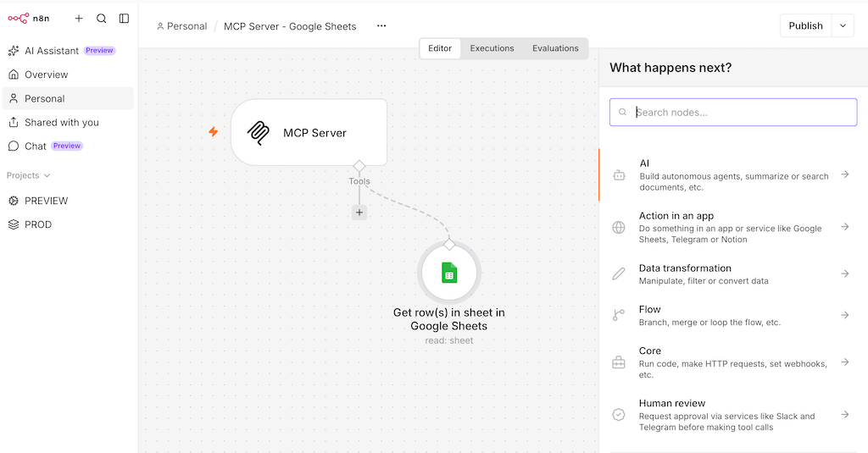Click the workflow name MCP Server - Google Sheets
Screen dimensions: 868x453
[290, 26]
